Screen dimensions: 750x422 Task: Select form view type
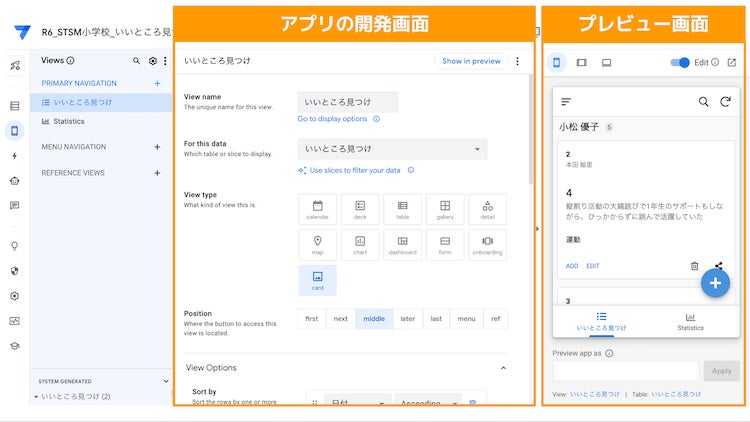tap(445, 245)
